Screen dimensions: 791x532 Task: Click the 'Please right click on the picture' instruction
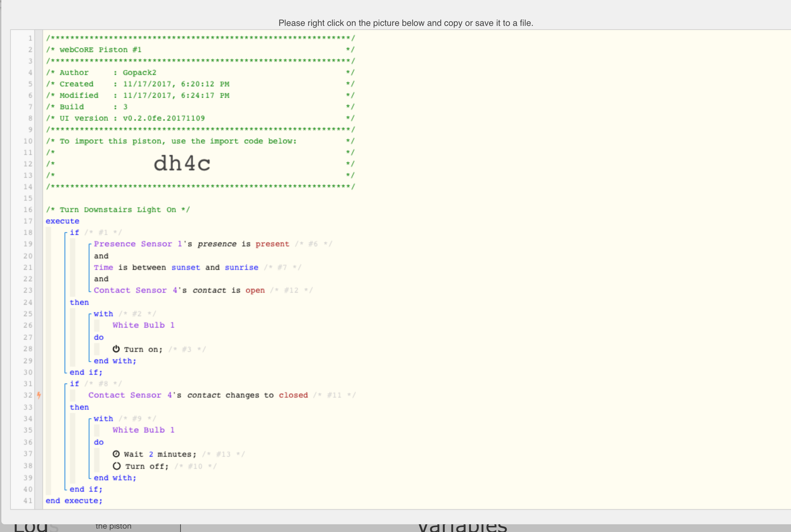[405, 23]
